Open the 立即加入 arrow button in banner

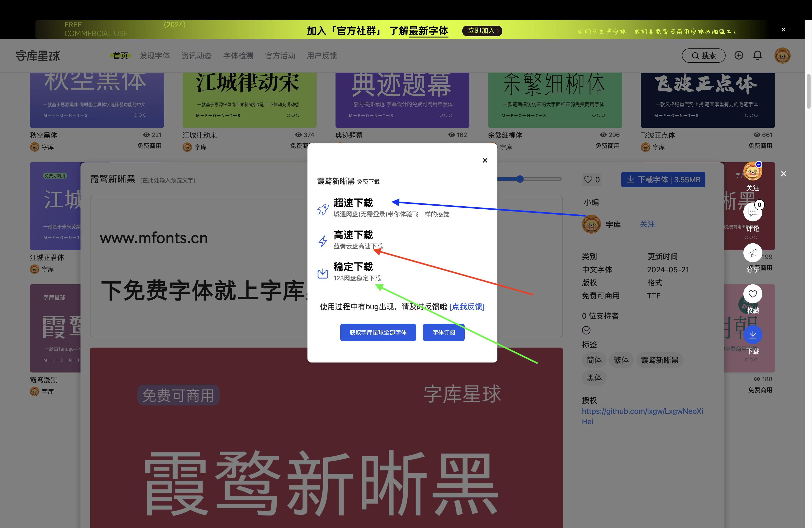click(x=482, y=31)
